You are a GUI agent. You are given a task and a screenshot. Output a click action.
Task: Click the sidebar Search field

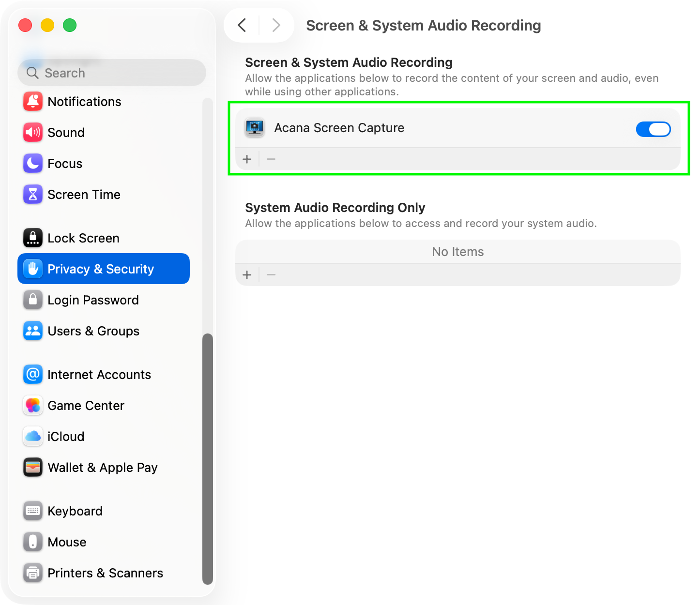pos(112,73)
